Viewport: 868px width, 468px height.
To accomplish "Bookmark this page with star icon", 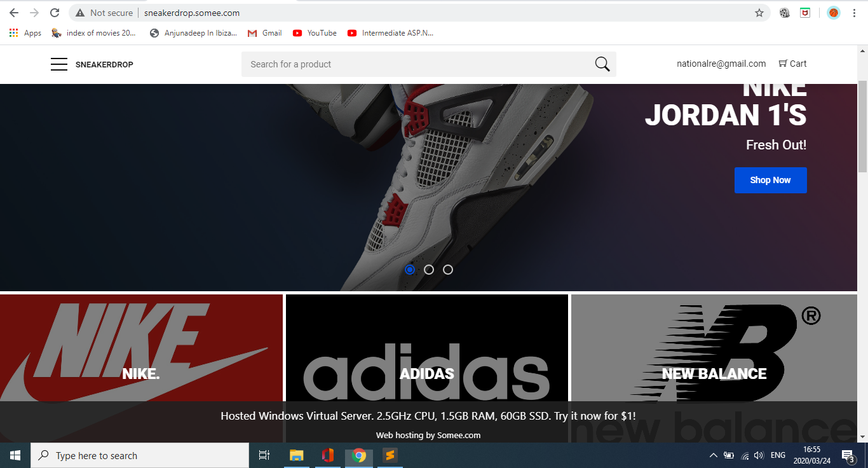I will click(x=759, y=13).
